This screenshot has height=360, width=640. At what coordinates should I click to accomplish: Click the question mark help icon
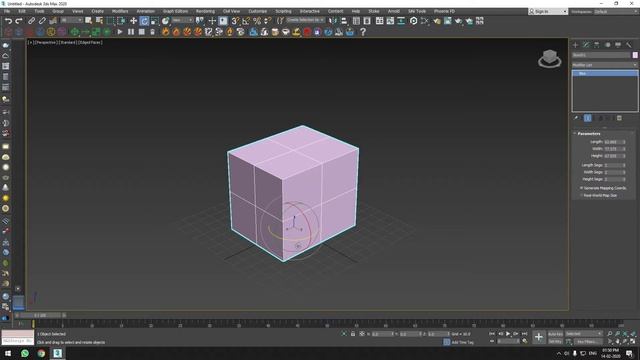[362, 32]
